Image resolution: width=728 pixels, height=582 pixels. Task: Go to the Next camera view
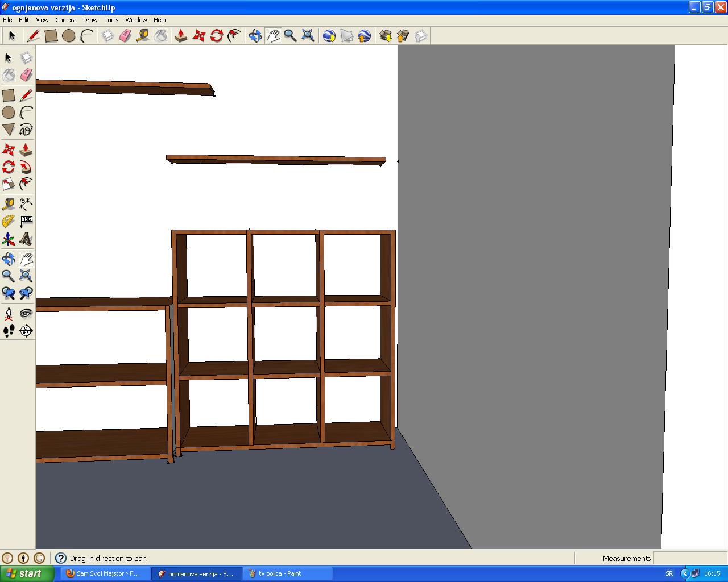point(26,293)
